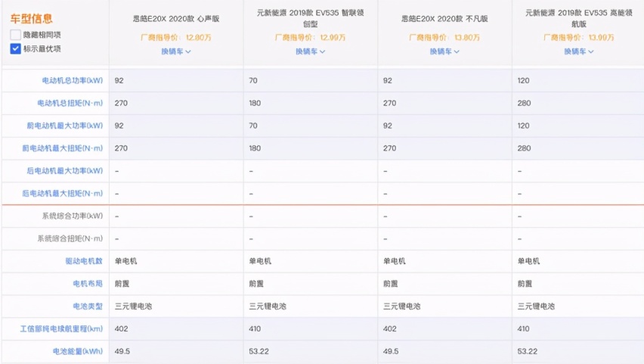
Task: Open the 电动机总扭矩(N·m) row label
Action: (70, 103)
